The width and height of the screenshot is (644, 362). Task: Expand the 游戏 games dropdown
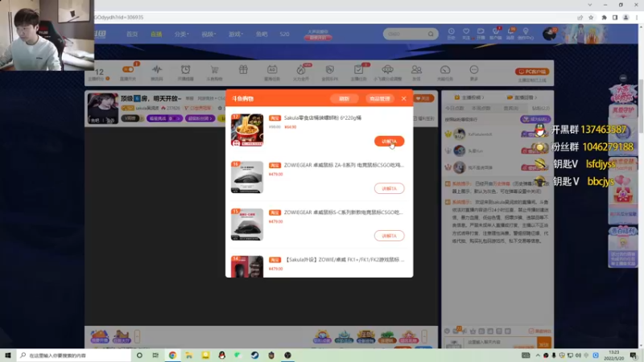236,34
